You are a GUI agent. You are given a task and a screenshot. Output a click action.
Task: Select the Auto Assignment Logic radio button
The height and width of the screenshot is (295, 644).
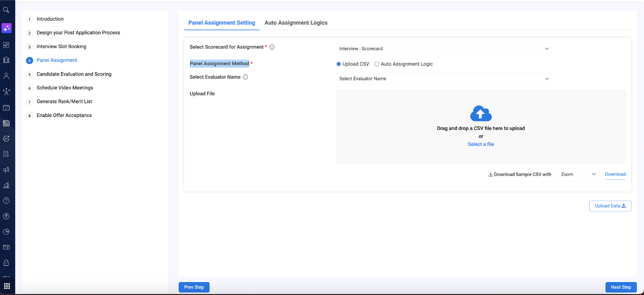[x=377, y=64]
